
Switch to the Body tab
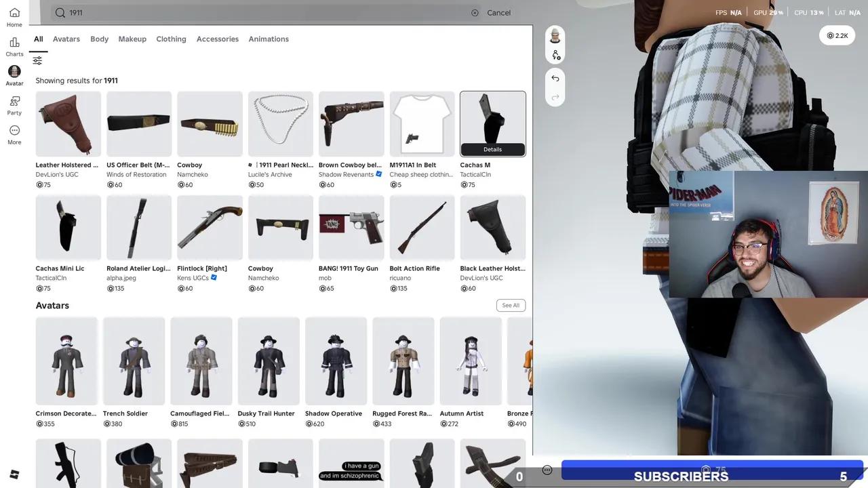[100, 39]
